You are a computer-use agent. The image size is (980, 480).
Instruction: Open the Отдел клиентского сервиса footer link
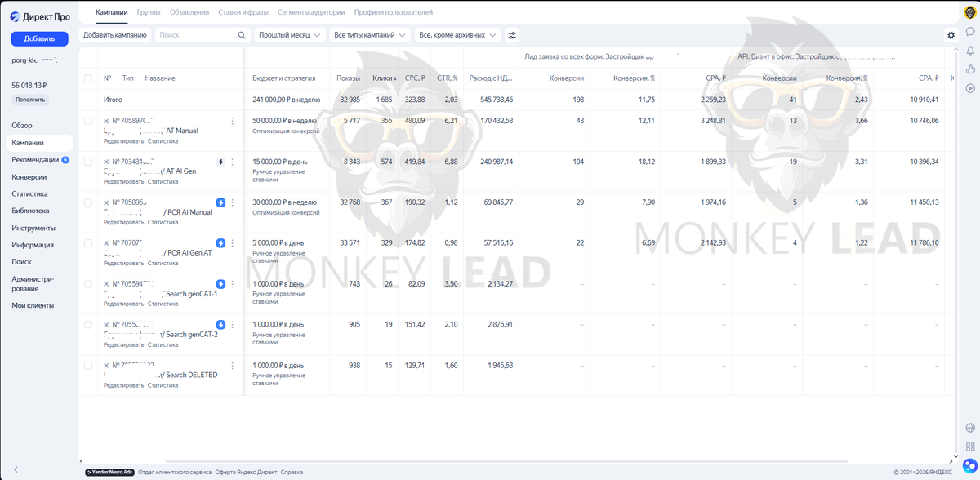(175, 472)
